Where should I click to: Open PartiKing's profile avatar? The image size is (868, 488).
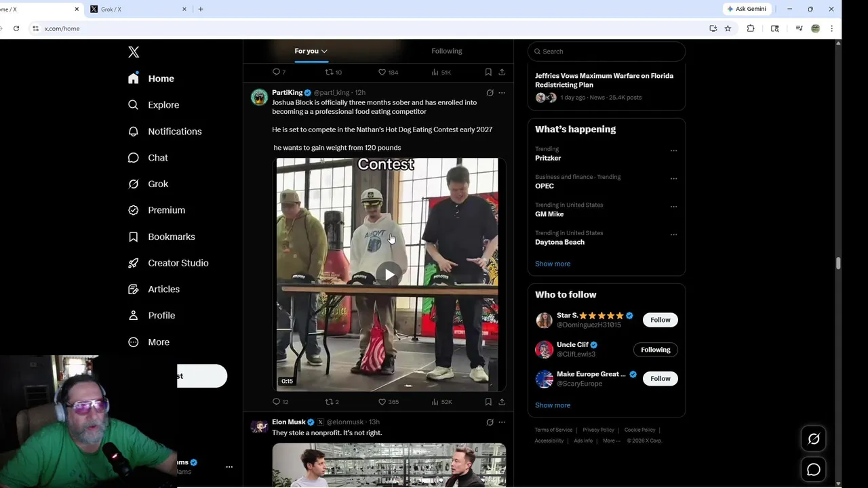[259, 97]
